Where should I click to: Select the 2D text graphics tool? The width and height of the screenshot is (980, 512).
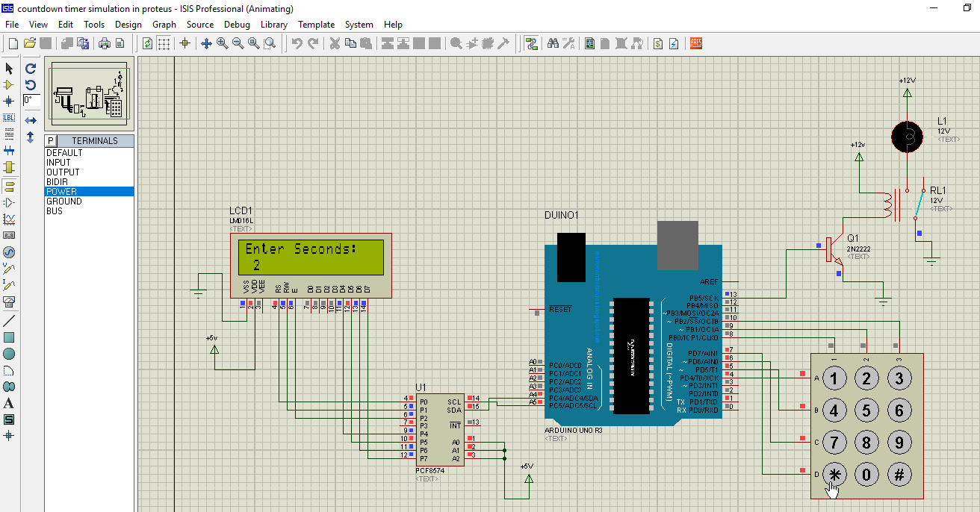(8, 403)
